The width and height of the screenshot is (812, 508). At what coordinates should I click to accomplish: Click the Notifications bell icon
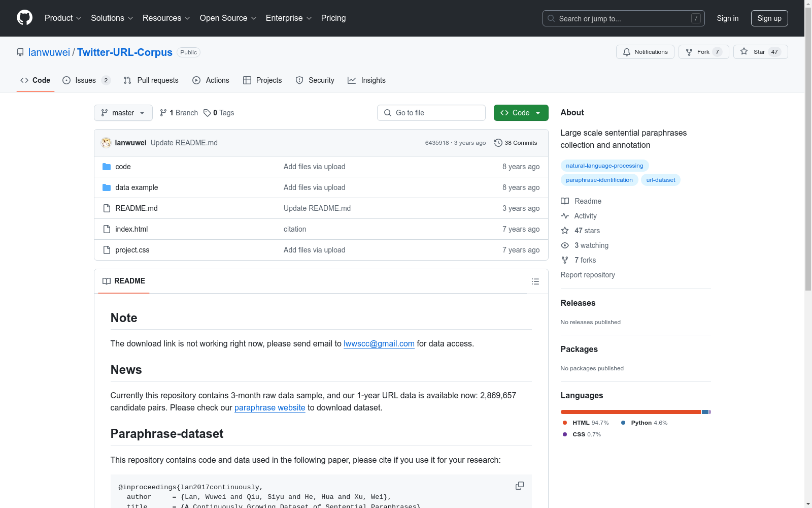[627, 52]
